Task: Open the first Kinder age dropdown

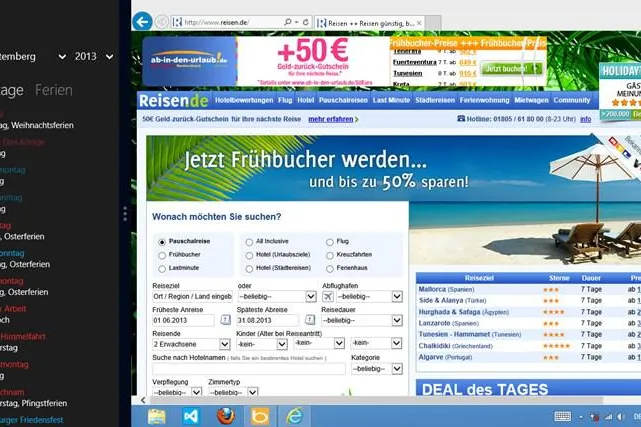Action: pos(262,344)
